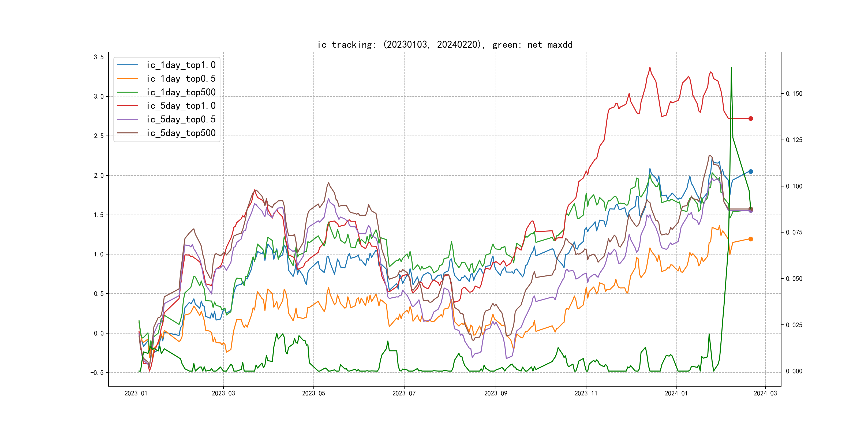Select the ic_5day_top500 legend label
The height and width of the screenshot is (434, 868).
(x=181, y=133)
